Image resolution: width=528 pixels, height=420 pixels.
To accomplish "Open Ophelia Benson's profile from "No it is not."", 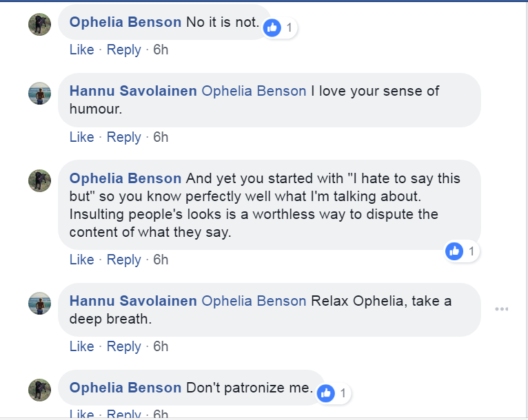I will coord(126,22).
